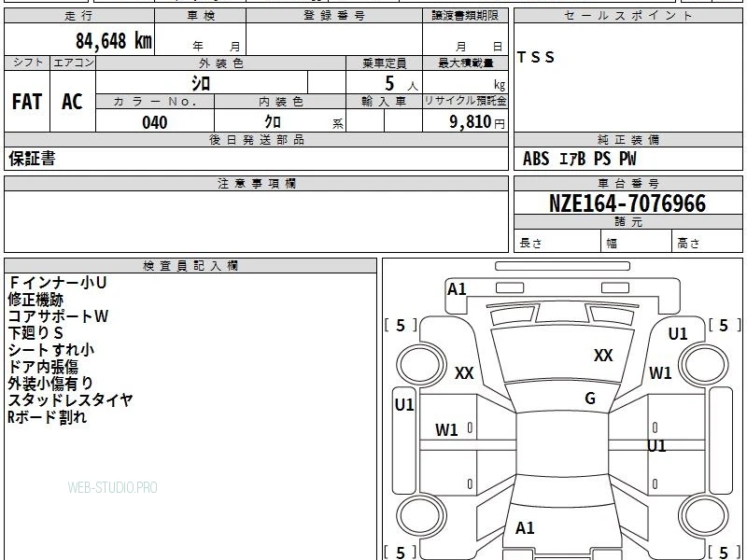Viewport: 747px width, 560px height.
Task: Click the 後日発送部品 header
Action: [256, 140]
